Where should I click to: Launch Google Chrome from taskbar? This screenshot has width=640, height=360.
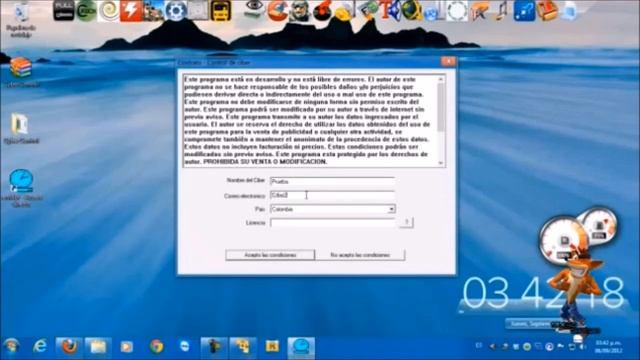click(x=156, y=347)
